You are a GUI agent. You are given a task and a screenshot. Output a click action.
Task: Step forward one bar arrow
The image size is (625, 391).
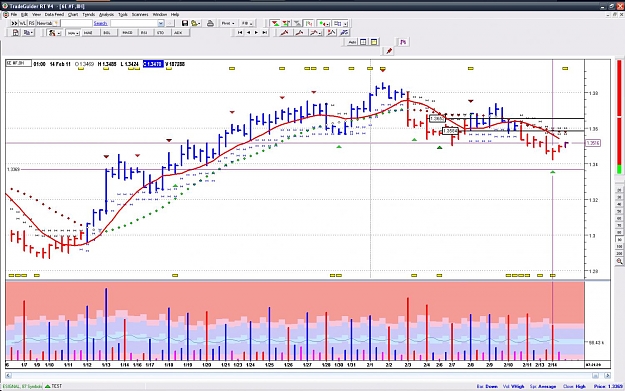pyautogui.click(x=256, y=33)
